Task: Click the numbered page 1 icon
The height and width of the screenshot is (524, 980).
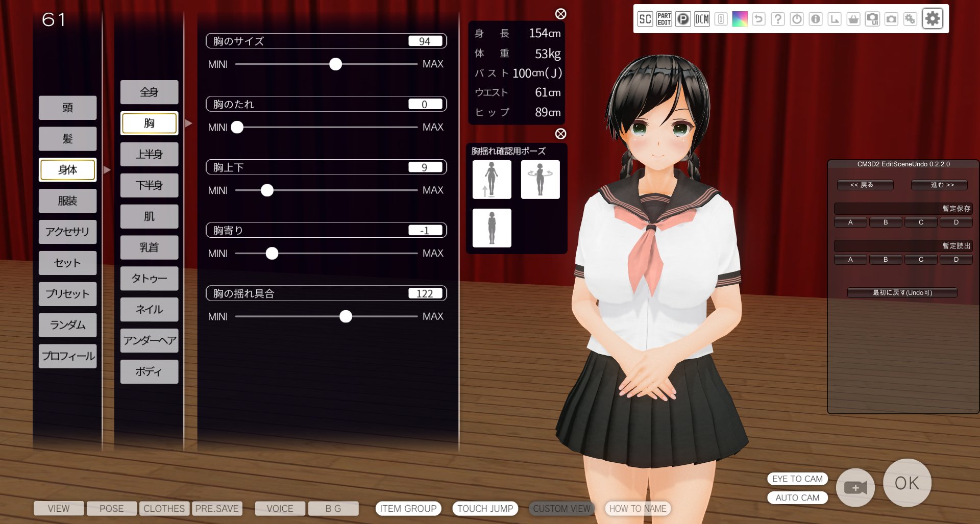Action: pyautogui.click(x=721, y=19)
